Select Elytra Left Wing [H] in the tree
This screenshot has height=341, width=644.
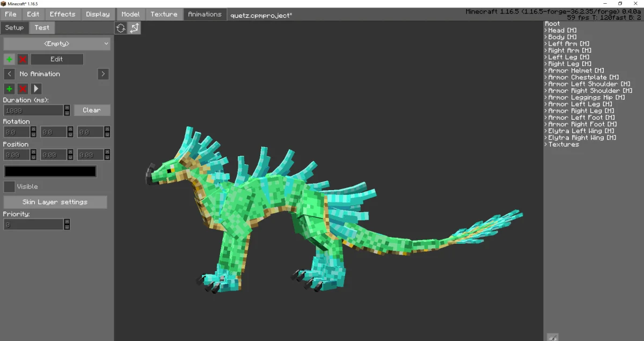pyautogui.click(x=581, y=131)
